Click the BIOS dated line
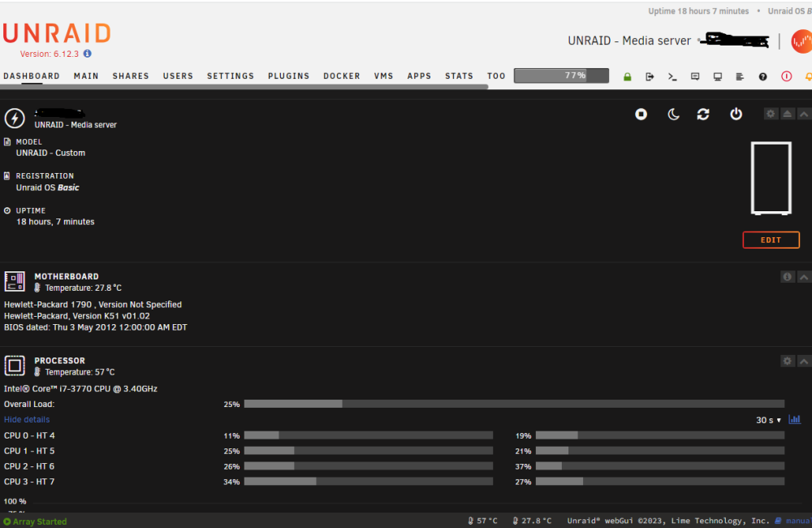 95,327
